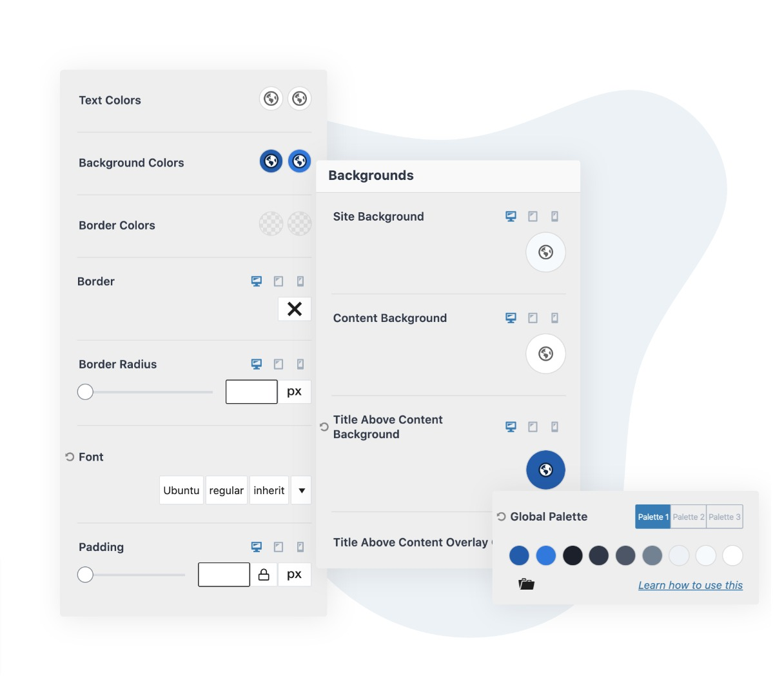
Task: Switch to Palette 2 tab
Action: point(689,517)
